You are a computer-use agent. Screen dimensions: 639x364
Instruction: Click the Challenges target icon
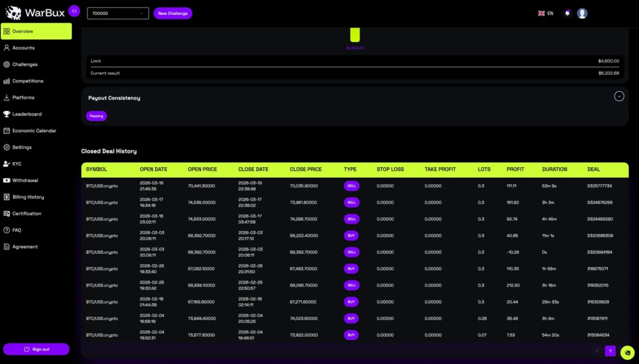(6, 64)
